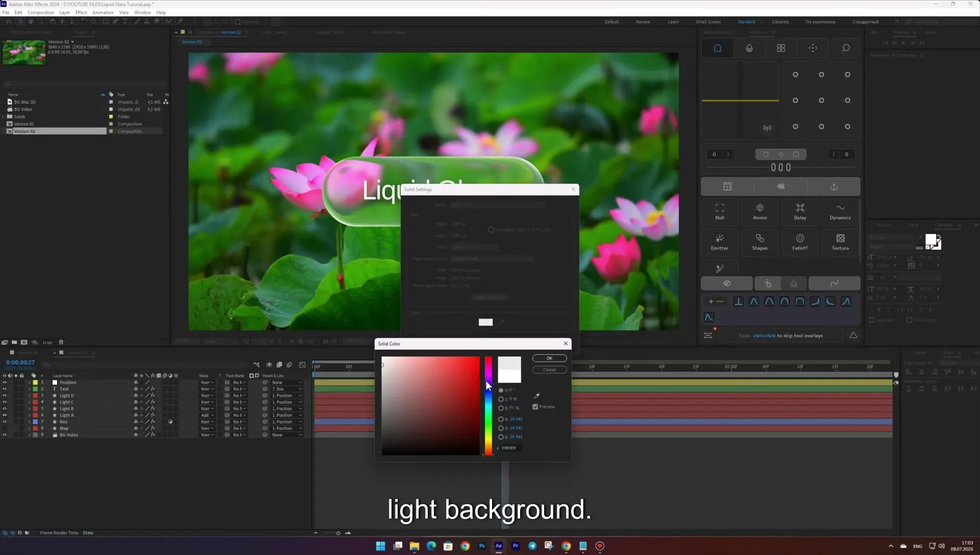Open the Motion panel search icon
The image size is (980, 555).
(845, 48)
